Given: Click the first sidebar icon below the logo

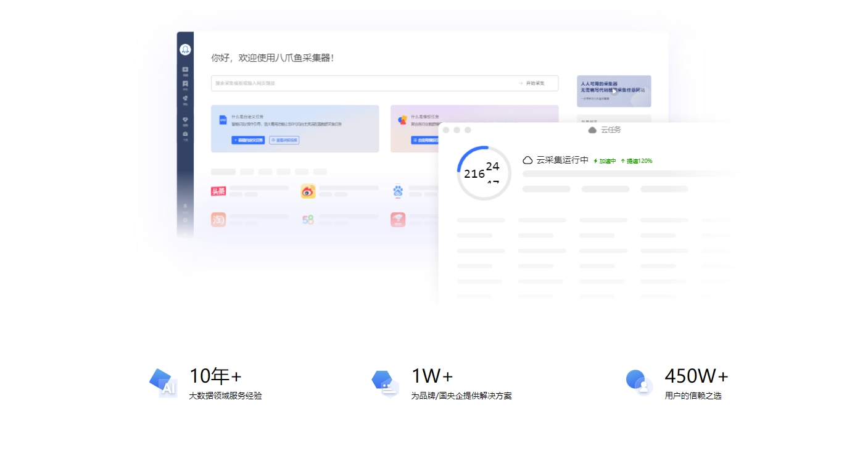Looking at the screenshot, I should (185, 70).
